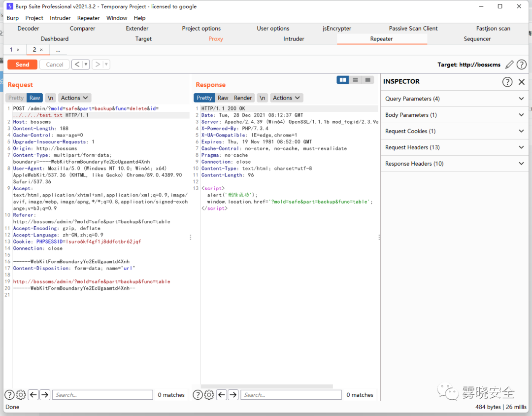Open forward history dropdown arrow
Image resolution: width=532 pixels, height=416 pixels.
[x=106, y=64]
